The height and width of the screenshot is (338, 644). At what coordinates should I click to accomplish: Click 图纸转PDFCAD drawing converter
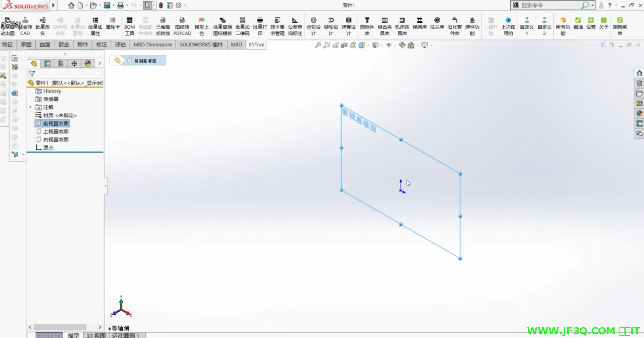(182, 26)
